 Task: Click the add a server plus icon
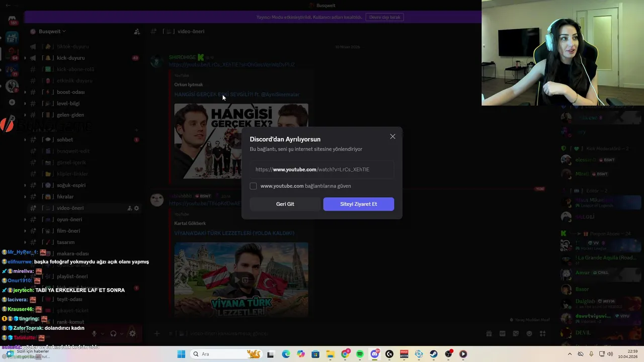(x=12, y=103)
